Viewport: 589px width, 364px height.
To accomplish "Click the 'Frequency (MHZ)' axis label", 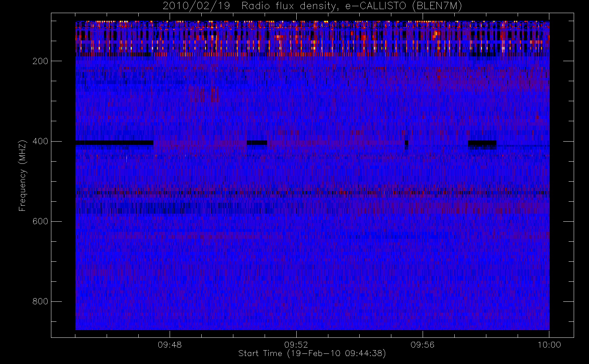I will pos(23,175).
